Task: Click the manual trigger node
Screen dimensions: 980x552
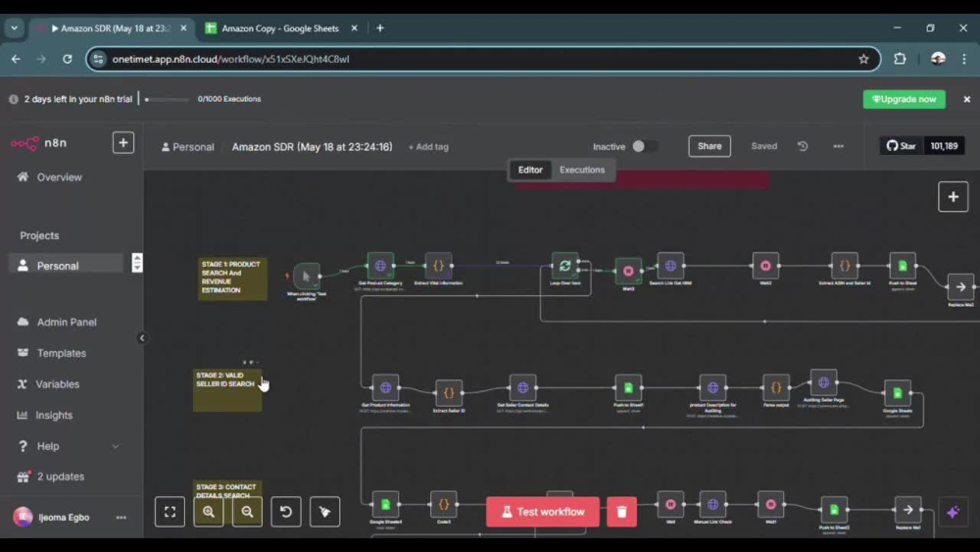Action: click(x=306, y=276)
